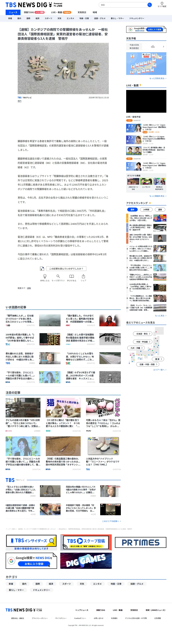Open the PR TIMES banner
This screenshot has width=172, height=644.
[x=140, y=542]
